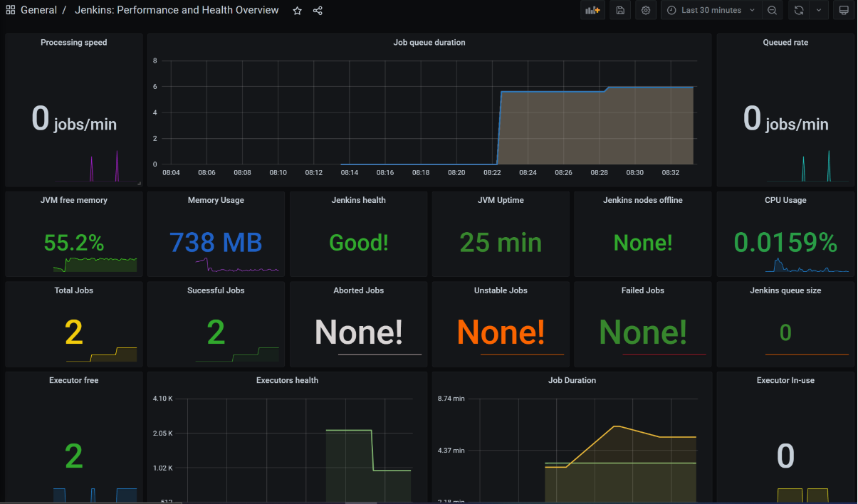Open dashboard settings with the gear icon
This screenshot has width=858, height=504.
[x=645, y=10]
